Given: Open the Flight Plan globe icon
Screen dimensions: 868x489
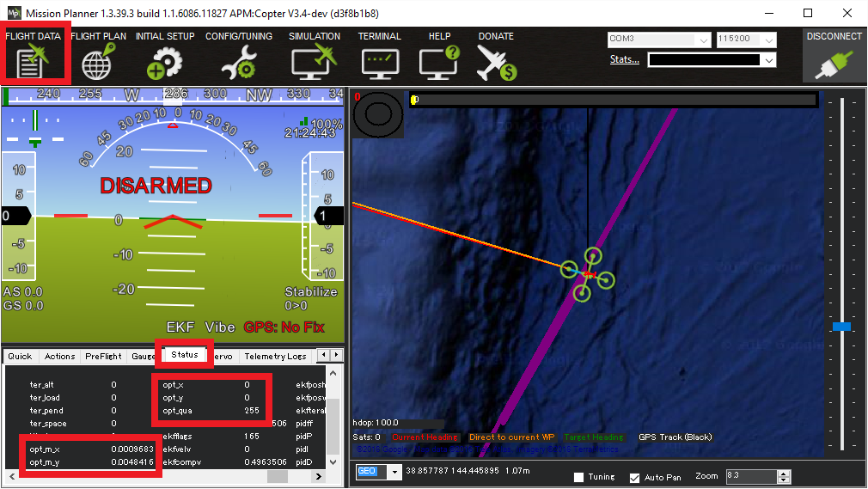Looking at the screenshot, I should pyautogui.click(x=98, y=61).
